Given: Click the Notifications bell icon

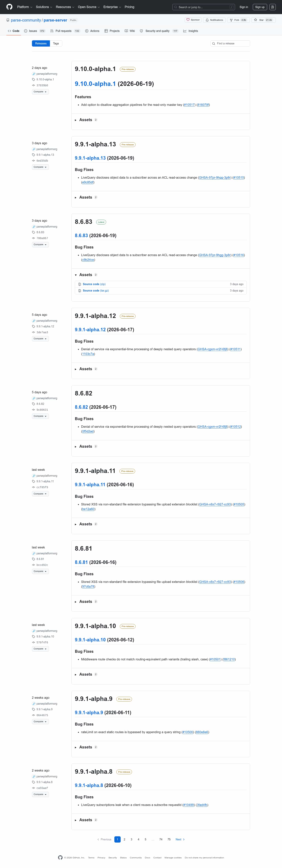Looking at the screenshot, I should (207, 20).
